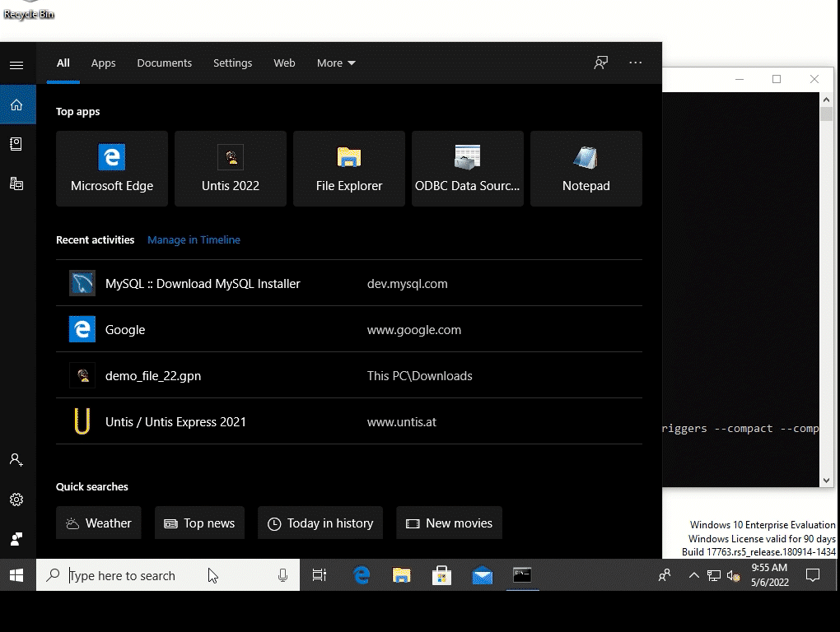Expand the hamburger menu in search panel
Viewport: 840px width, 632px height.
(16, 65)
